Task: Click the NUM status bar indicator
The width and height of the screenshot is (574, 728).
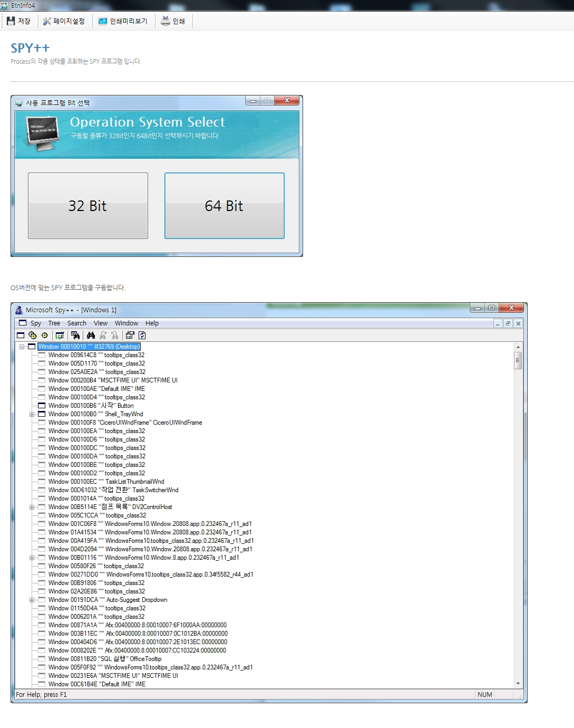Action: click(x=485, y=694)
